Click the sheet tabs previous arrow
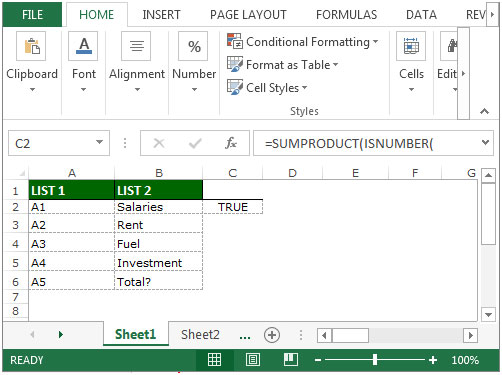This screenshot has width=502, height=375. (32, 334)
